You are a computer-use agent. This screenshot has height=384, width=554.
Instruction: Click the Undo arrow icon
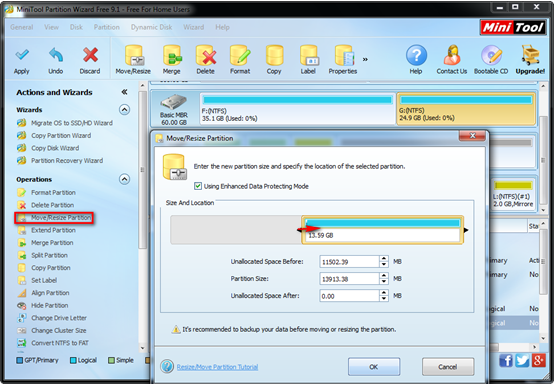(56, 55)
